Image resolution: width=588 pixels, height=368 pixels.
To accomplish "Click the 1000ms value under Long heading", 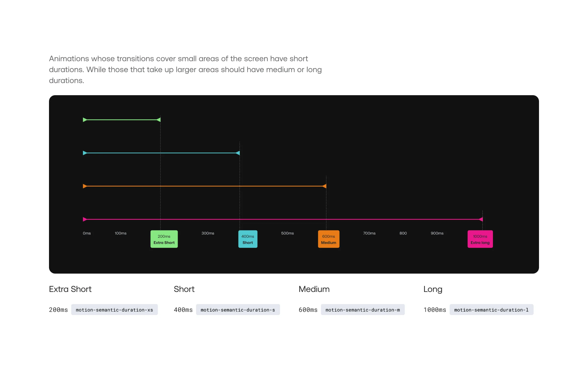I will click(435, 310).
